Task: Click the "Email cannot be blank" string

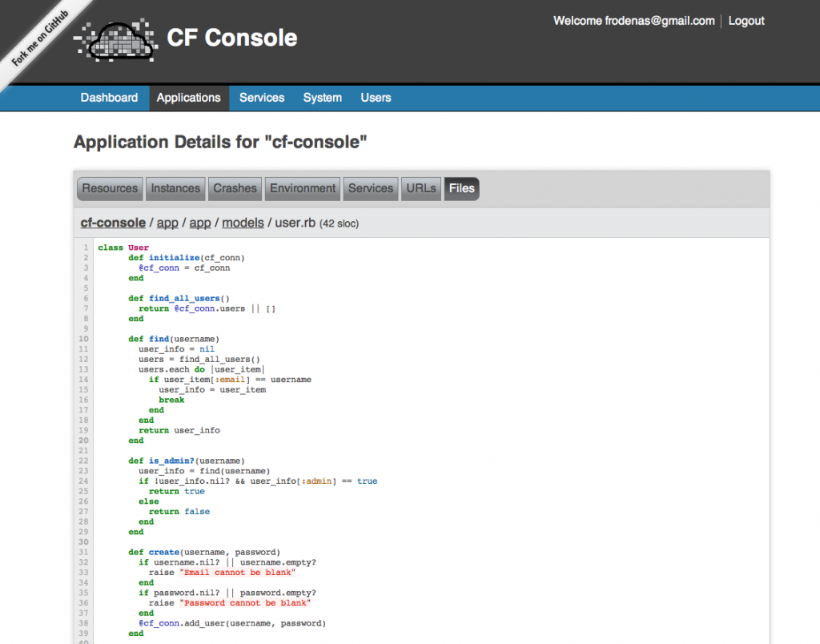Action: [237, 573]
